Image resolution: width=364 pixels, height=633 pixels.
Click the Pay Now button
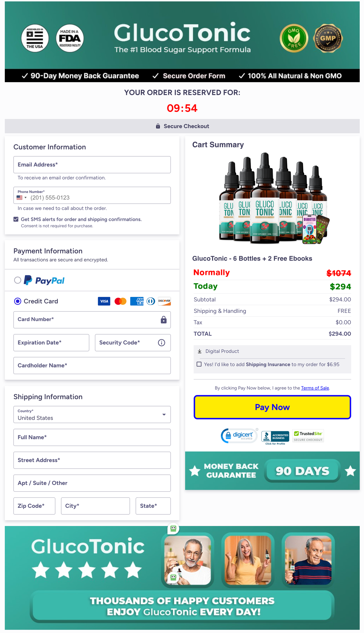(x=272, y=407)
